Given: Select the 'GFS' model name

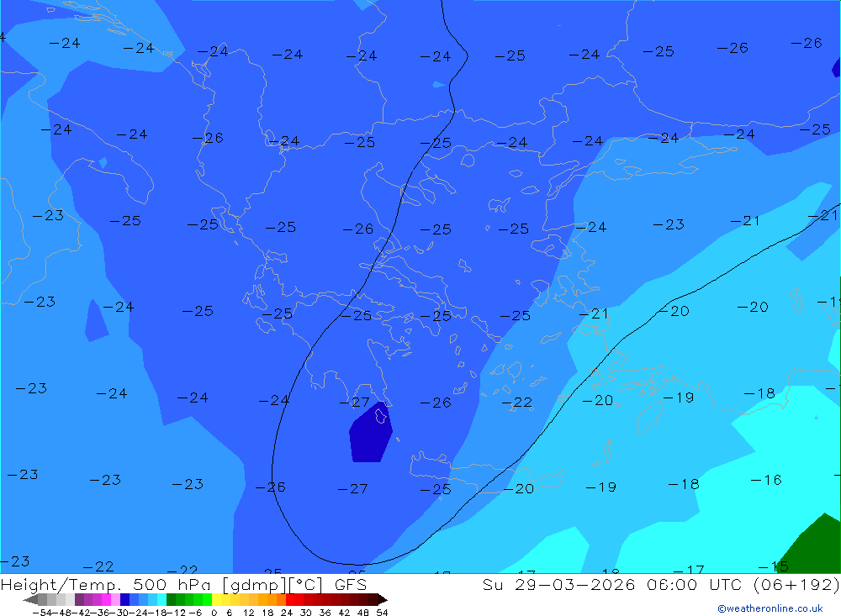Looking at the screenshot, I should pyautogui.click(x=351, y=584).
